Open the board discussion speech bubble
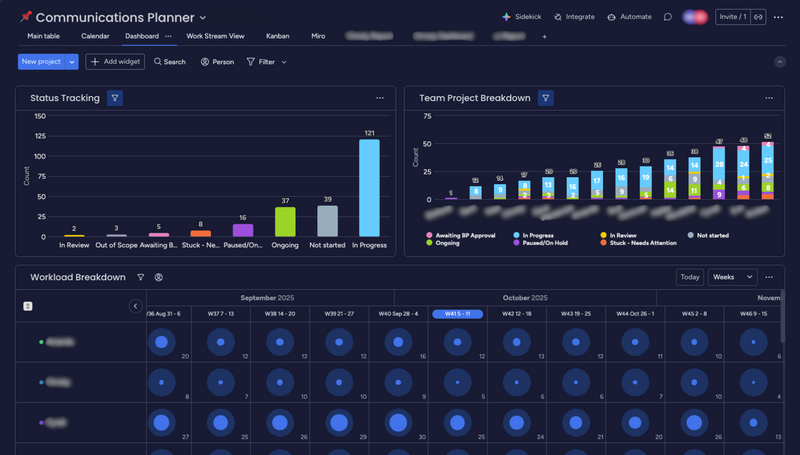The image size is (800, 455). (x=667, y=17)
